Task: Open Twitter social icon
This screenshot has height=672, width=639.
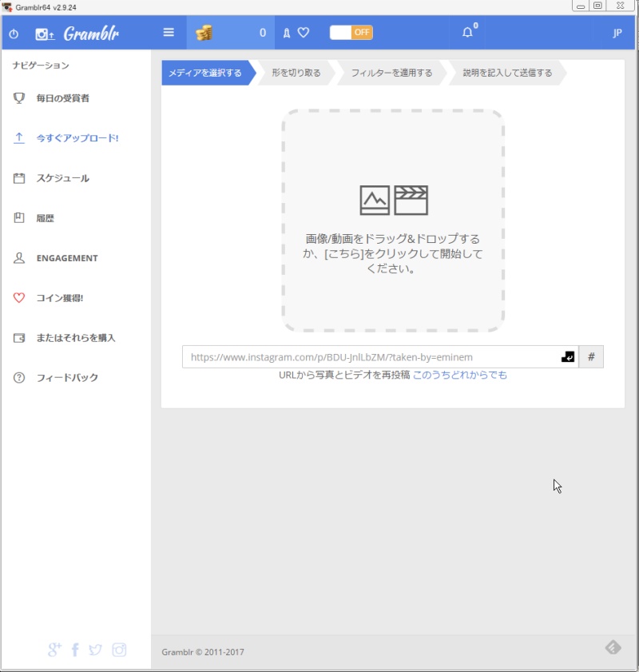Action: pyautogui.click(x=95, y=650)
